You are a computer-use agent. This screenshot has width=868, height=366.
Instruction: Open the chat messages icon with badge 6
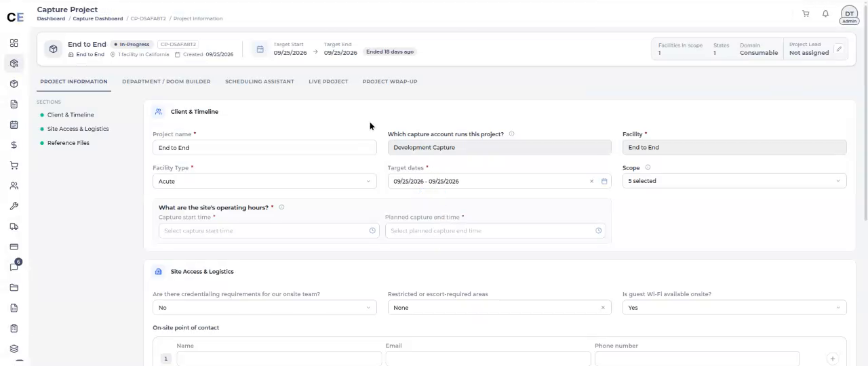(x=14, y=266)
